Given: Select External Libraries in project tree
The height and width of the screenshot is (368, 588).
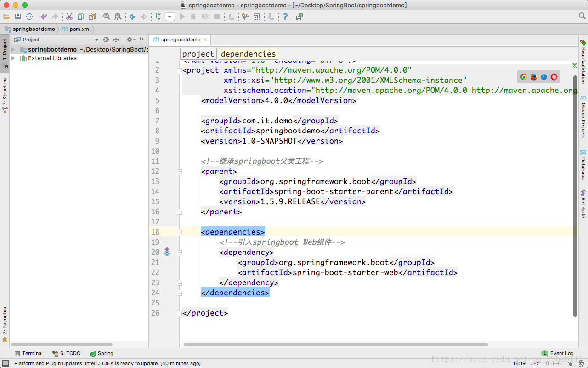Looking at the screenshot, I should (x=52, y=58).
